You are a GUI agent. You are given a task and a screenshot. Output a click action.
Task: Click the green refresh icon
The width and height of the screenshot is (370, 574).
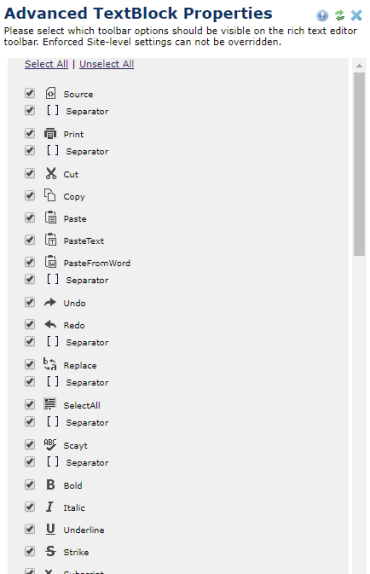(340, 15)
